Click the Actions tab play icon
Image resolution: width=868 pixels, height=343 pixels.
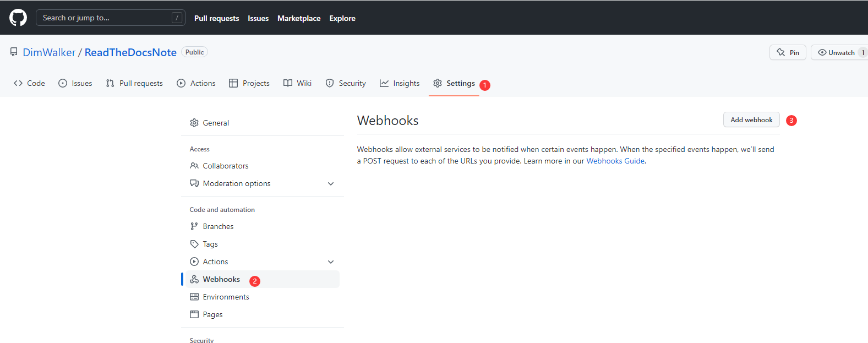(181, 83)
